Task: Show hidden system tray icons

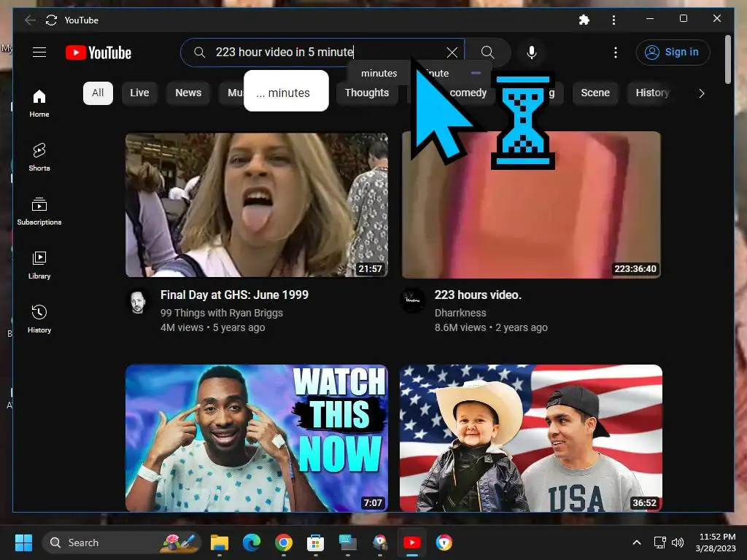Action: (x=636, y=542)
